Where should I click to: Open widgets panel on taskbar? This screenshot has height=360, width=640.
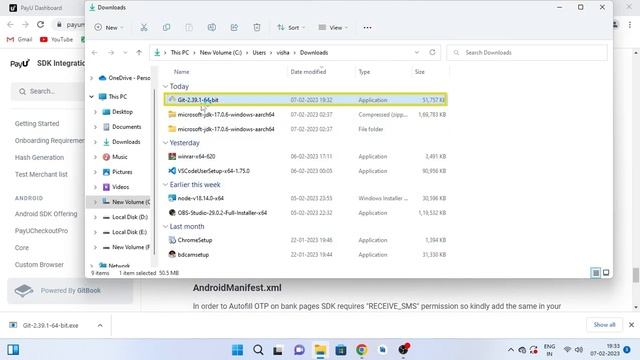13,350
